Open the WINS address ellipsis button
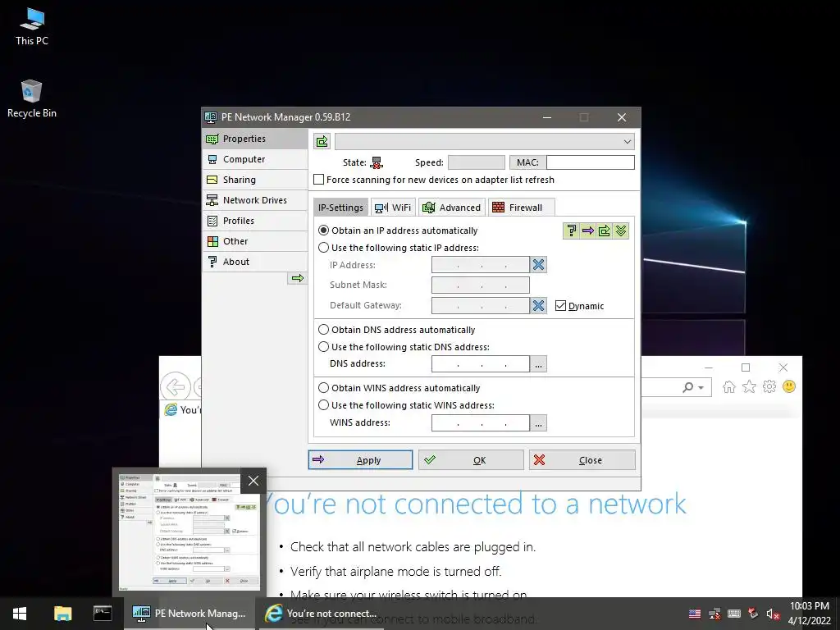840x630 pixels. [538, 423]
